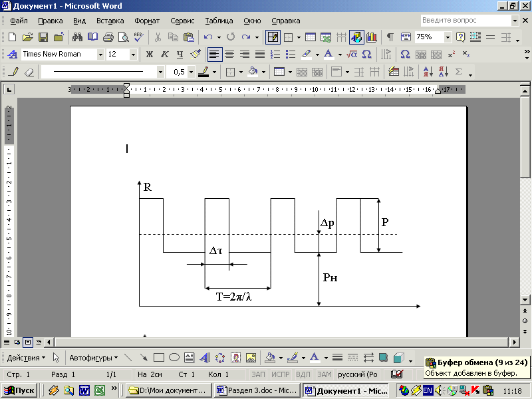
Task: Toggle bold formatting (Ж)
Action: pyautogui.click(x=149, y=54)
